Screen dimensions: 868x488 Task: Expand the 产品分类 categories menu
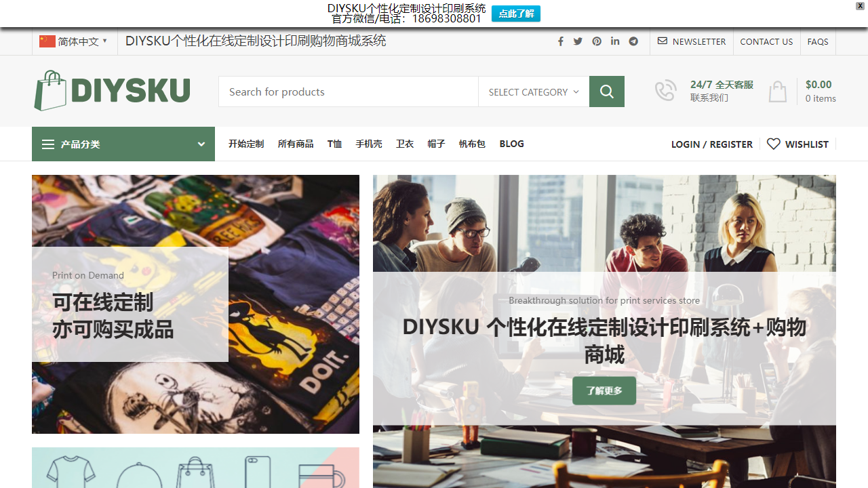pyautogui.click(x=123, y=144)
